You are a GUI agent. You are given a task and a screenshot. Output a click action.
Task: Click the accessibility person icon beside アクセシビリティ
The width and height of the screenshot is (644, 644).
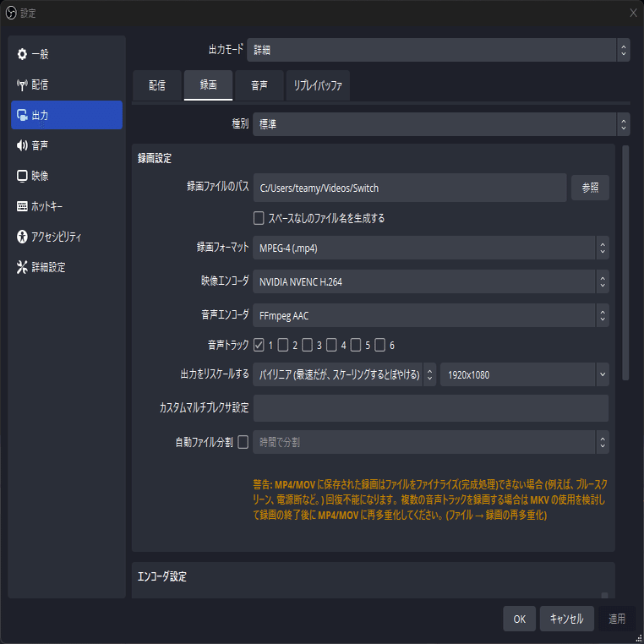(22, 237)
